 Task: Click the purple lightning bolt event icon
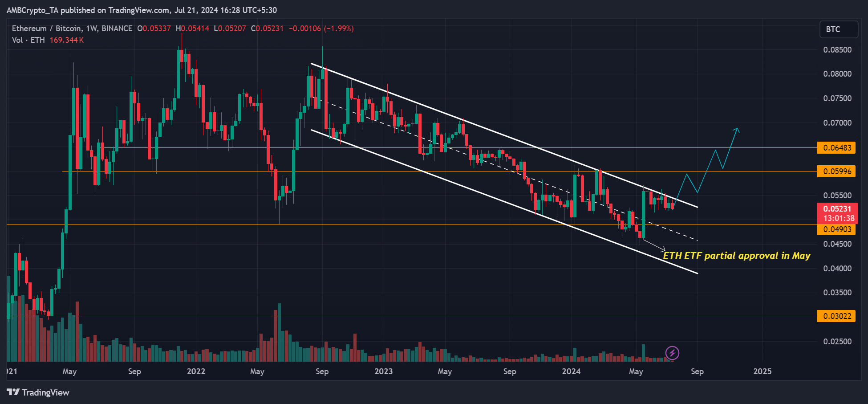[x=672, y=353]
